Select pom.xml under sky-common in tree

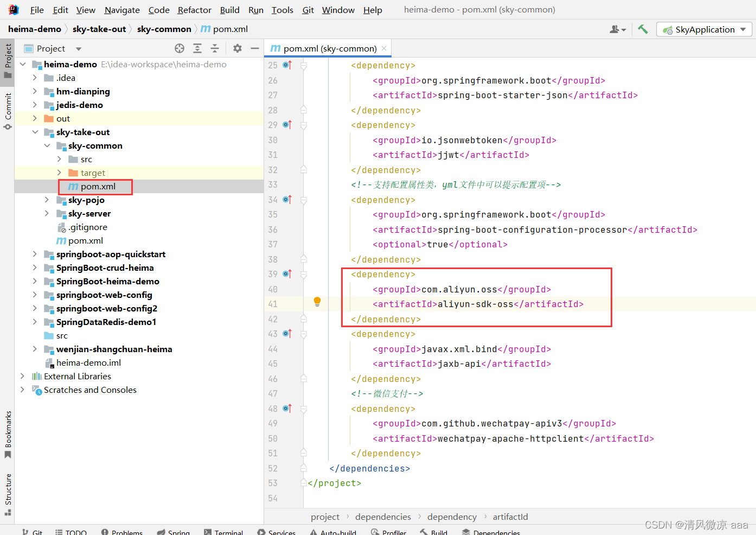coord(98,187)
